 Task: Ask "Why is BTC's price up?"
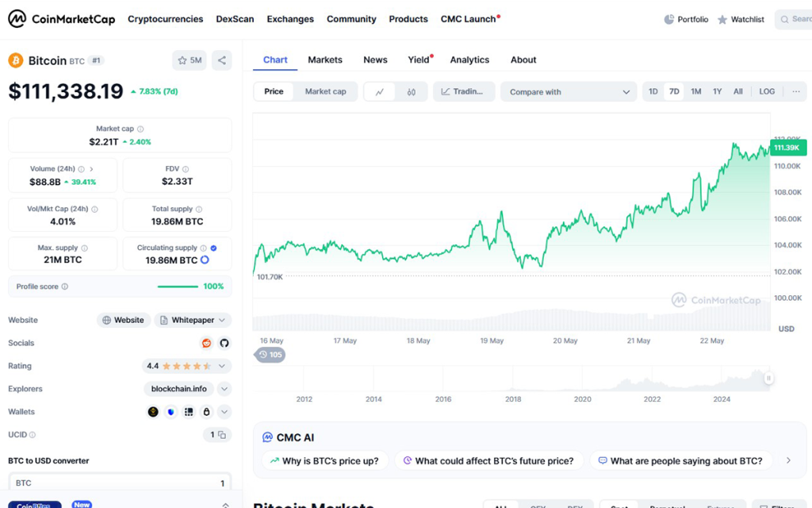[324, 460]
